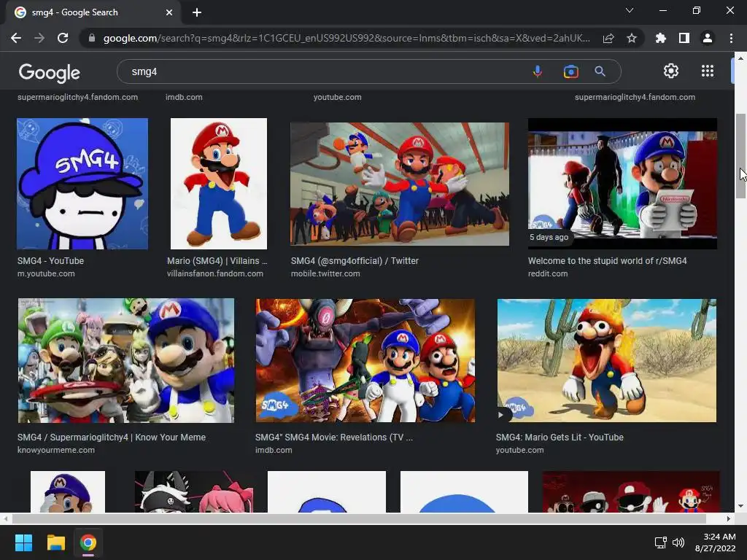Open the Know Your Meme group thumbnail
747x560 pixels.
coord(126,360)
